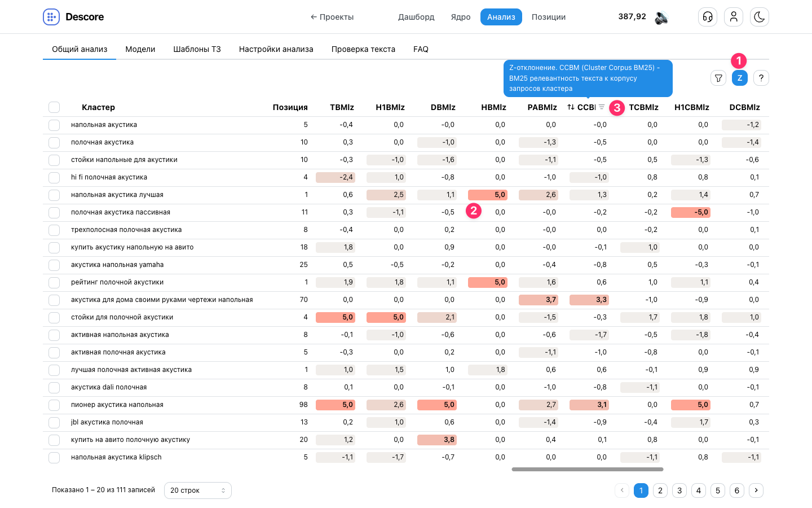The image size is (812, 508).
Task: Open the support headset icon
Action: [708, 17]
